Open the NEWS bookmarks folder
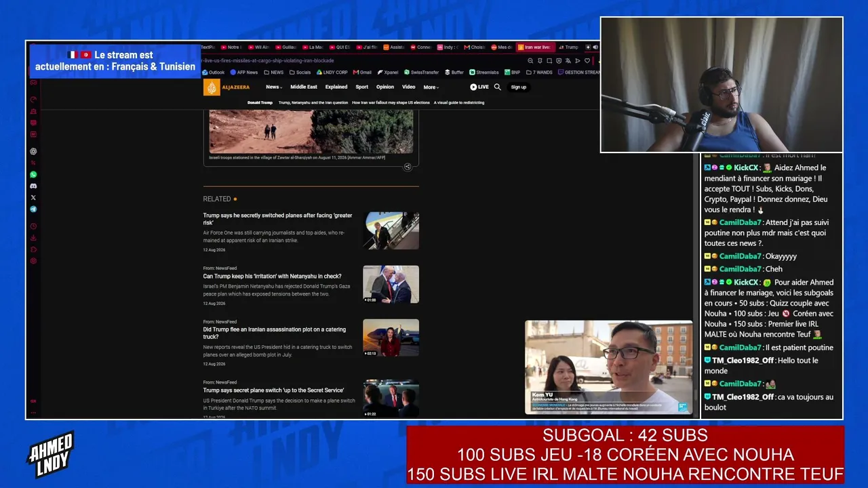868x488 pixels. pos(274,73)
